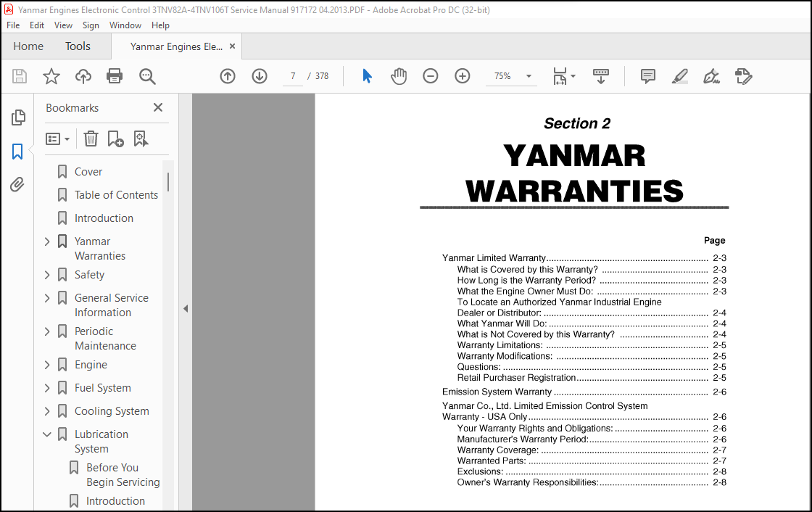812x512 pixels.
Task: Click 'What Yanmar Will Do:' entry
Action: [x=502, y=323]
